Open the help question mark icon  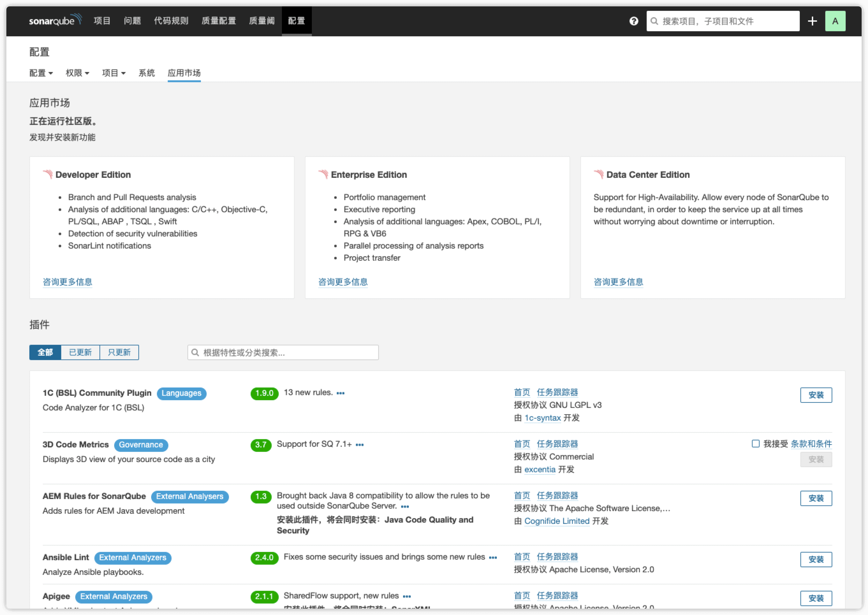(634, 21)
